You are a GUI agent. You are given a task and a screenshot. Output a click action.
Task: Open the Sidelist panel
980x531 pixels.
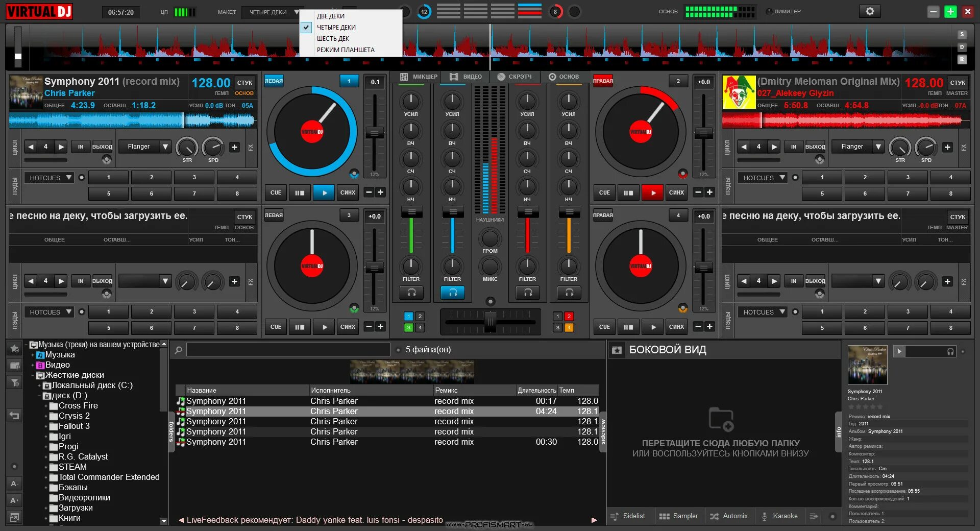click(x=628, y=516)
